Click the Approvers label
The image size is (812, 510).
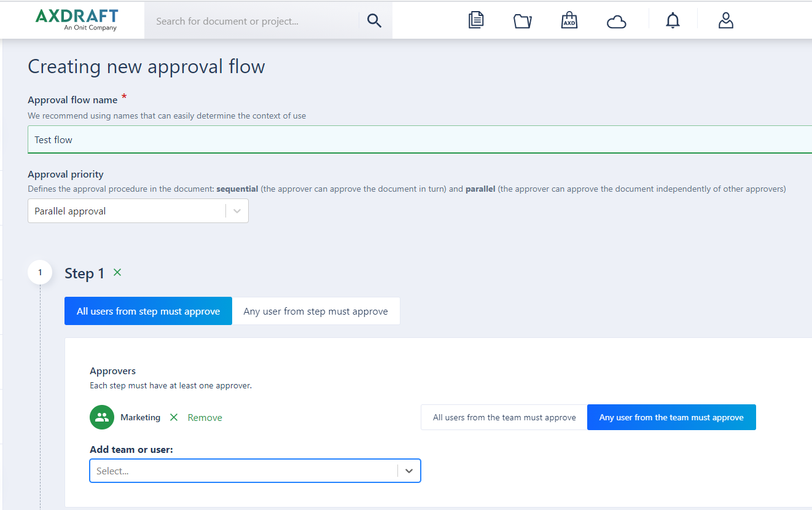(x=113, y=371)
